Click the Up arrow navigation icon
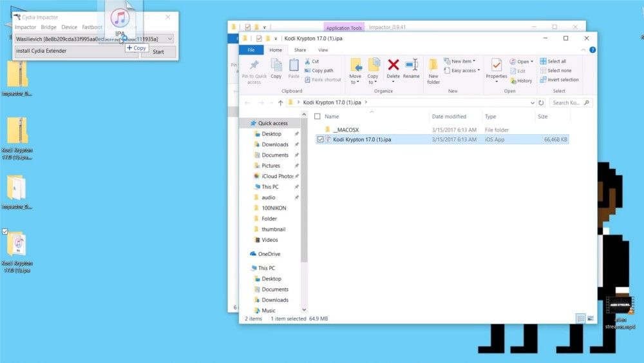The image size is (644, 363). tap(281, 103)
